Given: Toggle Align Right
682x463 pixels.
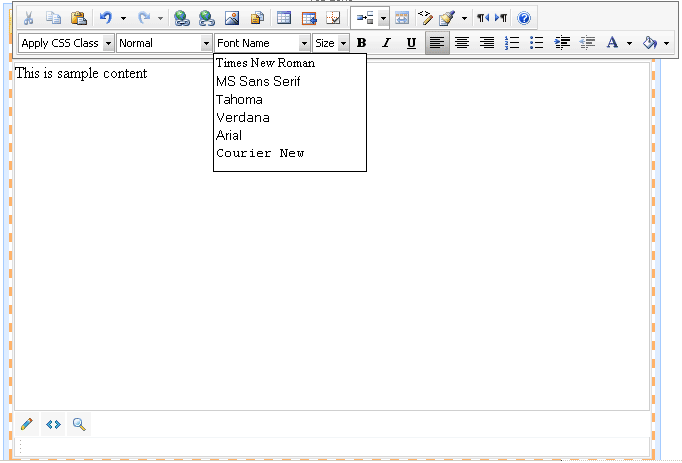Looking at the screenshot, I should pyautogui.click(x=487, y=43).
